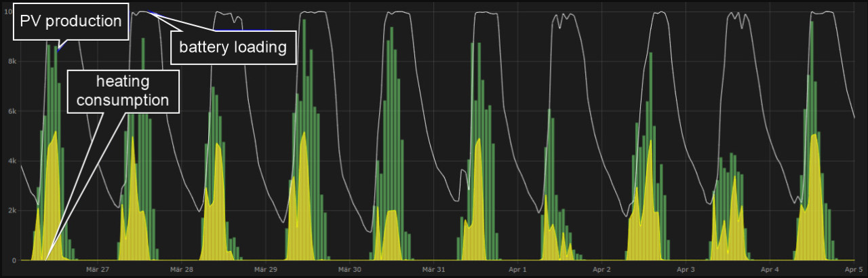Screen dimensions: 868x278
Task: Click the 0 y-axis baseline label
Action: 13,260
